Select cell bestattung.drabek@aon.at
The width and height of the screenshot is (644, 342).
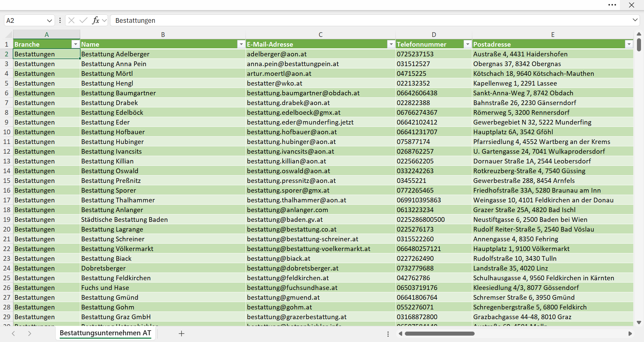pos(321,103)
